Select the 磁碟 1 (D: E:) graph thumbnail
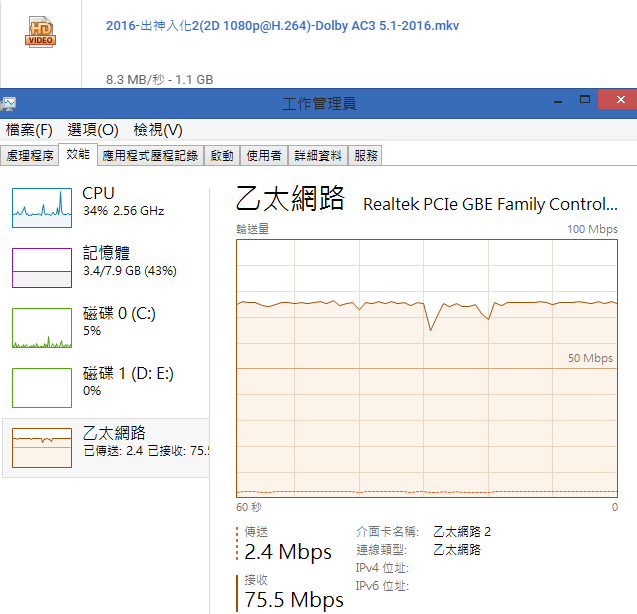Screen dimensions: 637x614 (x=41, y=388)
